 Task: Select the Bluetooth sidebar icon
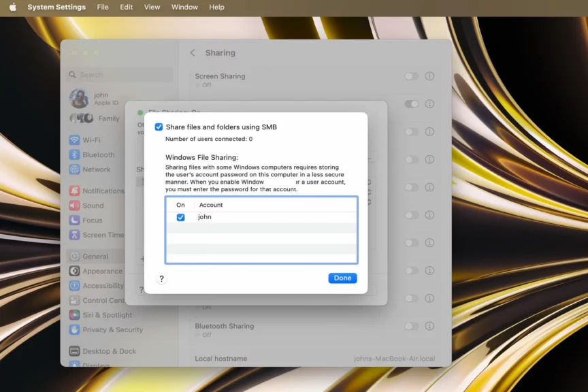click(74, 155)
